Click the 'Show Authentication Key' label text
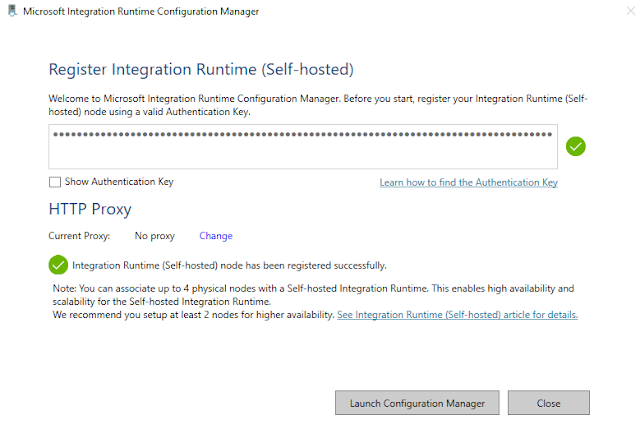This screenshot has height=443, width=640. point(119,182)
